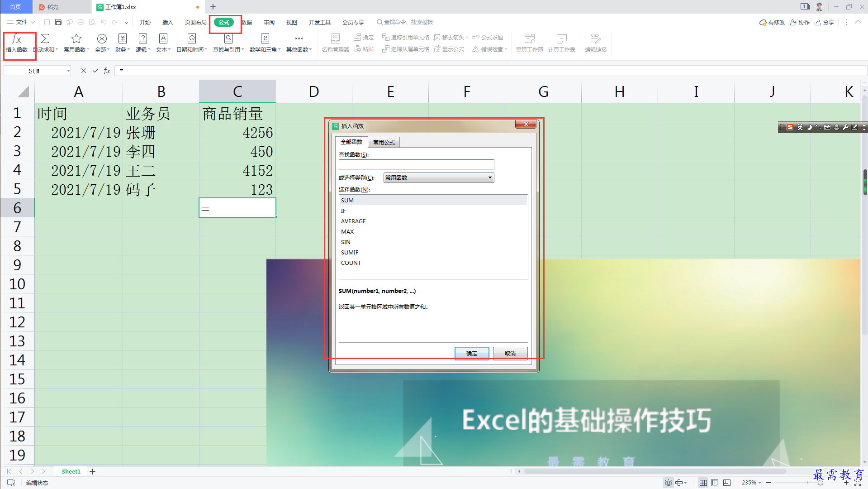
Task: Select SUMIF in the function list
Action: [433, 252]
